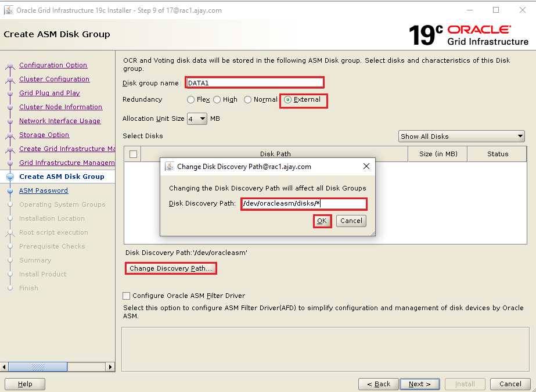The width and height of the screenshot is (536, 392).
Task: Open the Show All Disks dropdown
Action: (x=462, y=136)
